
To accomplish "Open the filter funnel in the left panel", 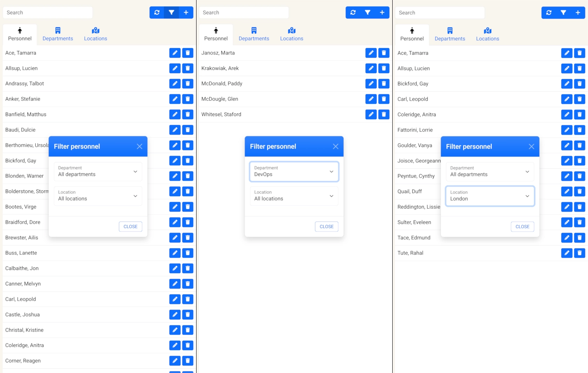I will click(x=171, y=12).
